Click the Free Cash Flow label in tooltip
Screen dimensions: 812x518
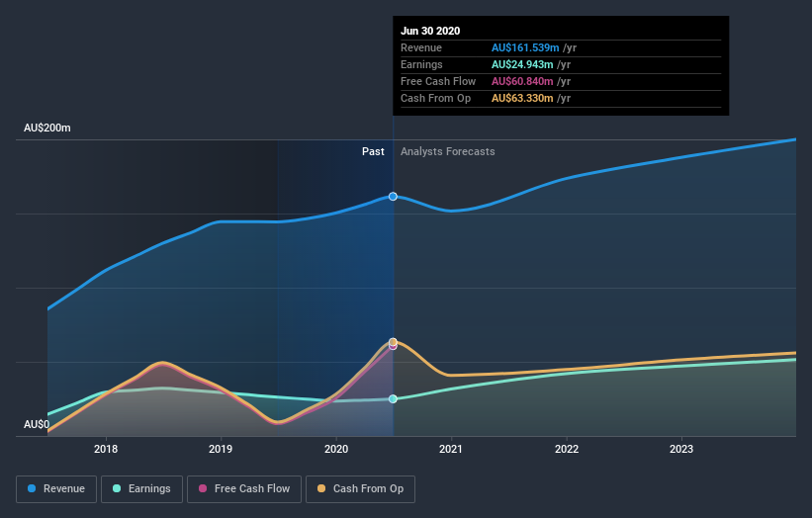[438, 81]
